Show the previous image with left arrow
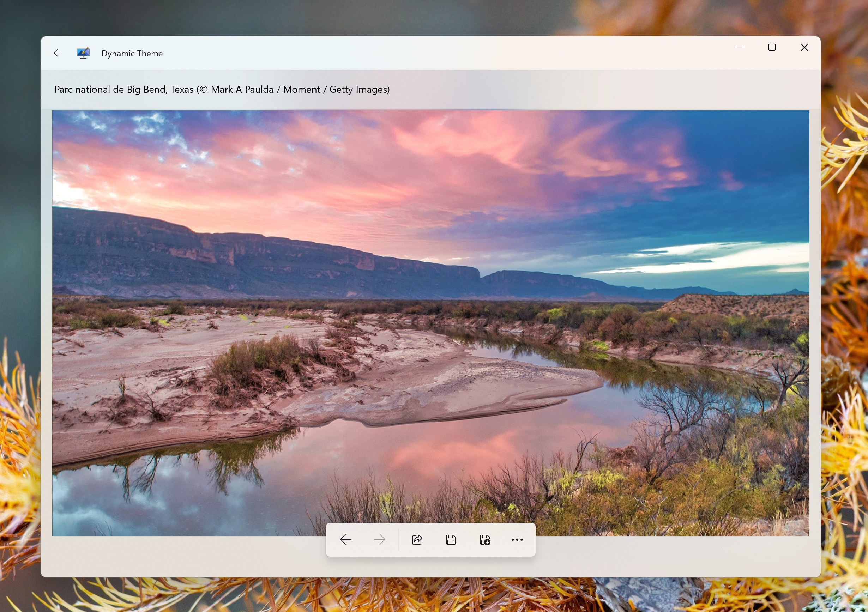 345,539
